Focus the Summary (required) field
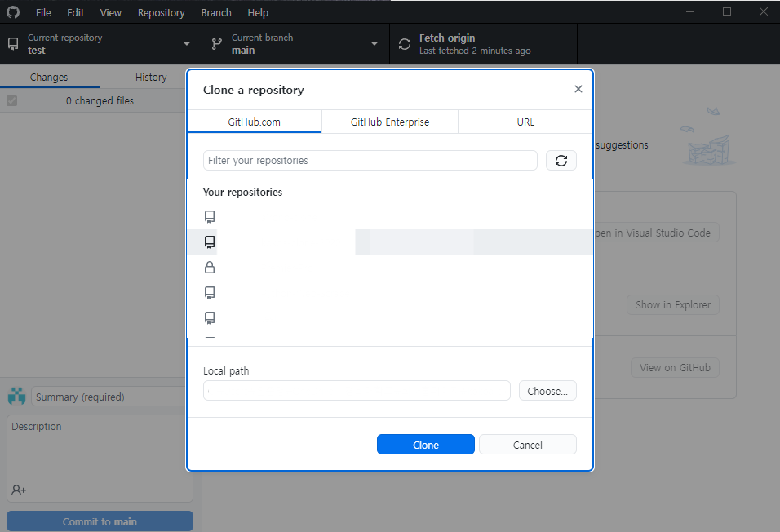780x532 pixels. click(109, 397)
